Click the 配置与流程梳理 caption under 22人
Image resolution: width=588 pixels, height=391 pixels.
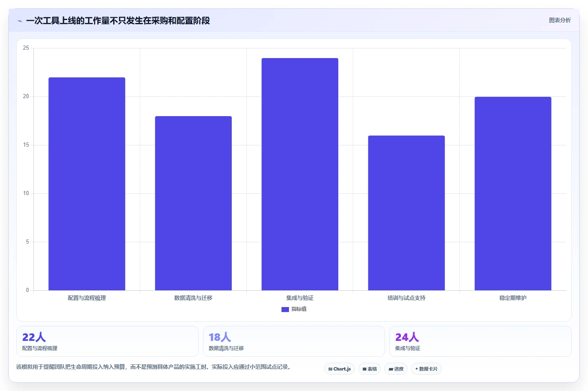(x=40, y=348)
